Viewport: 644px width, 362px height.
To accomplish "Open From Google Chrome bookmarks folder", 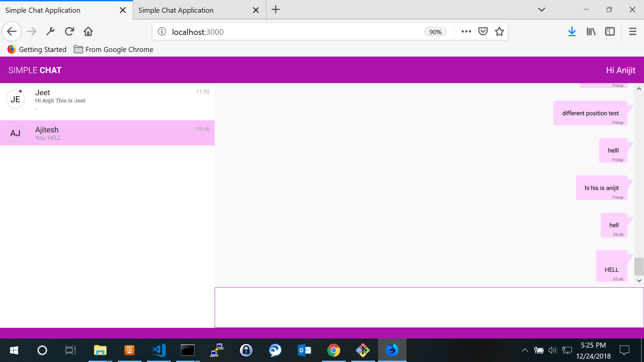I will (113, 50).
